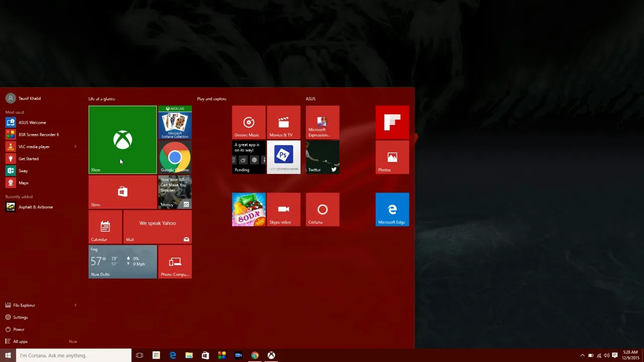Launch the Candy Crush Soda tile
The width and height of the screenshot is (644, 362).
click(x=249, y=210)
